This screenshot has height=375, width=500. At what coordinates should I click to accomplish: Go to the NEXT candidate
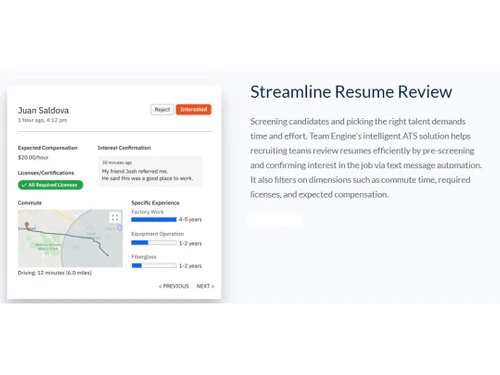(x=205, y=286)
